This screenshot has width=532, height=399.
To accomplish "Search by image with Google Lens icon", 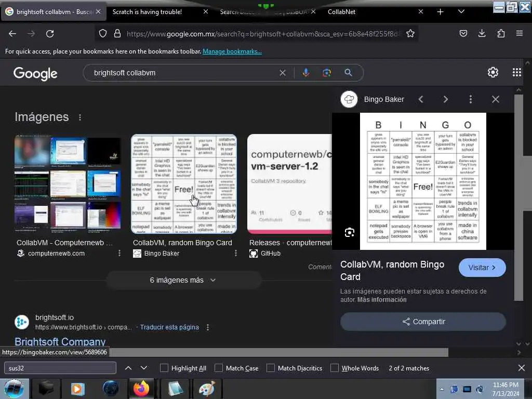I will pos(327,73).
